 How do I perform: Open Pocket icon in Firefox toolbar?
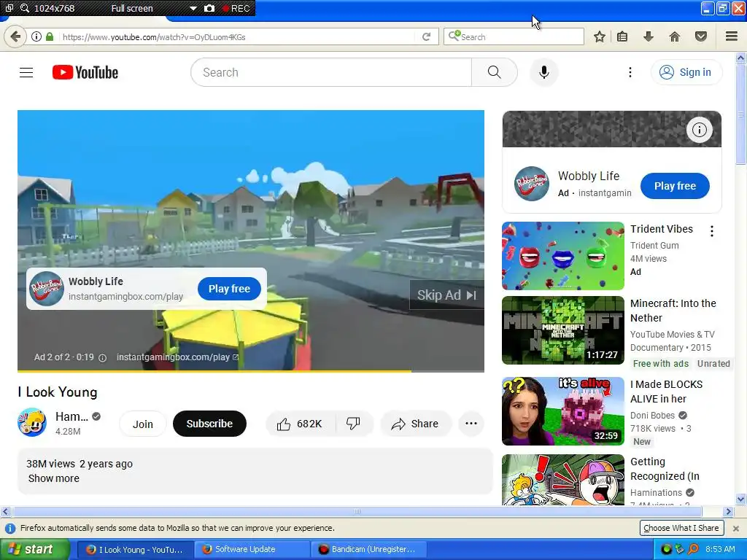(x=700, y=36)
